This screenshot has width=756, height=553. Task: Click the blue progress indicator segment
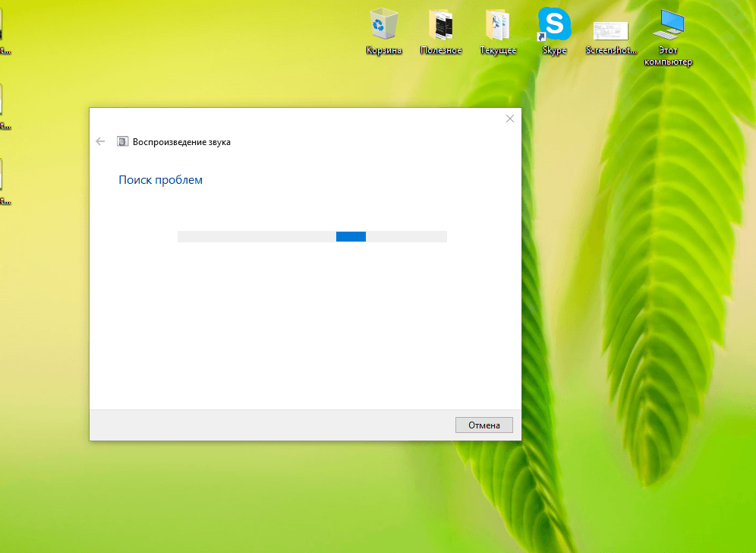click(351, 236)
